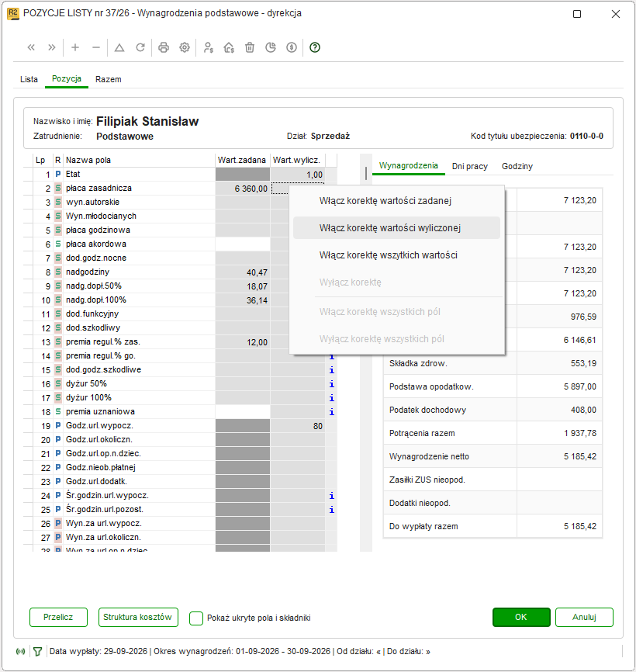This screenshot has height=672, width=636.
Task: Refresh the data with the circular arrow icon
Action: coord(140,47)
